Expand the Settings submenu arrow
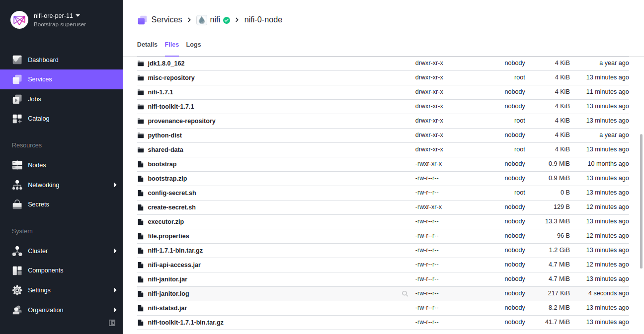This screenshot has height=334, width=644. (115, 290)
